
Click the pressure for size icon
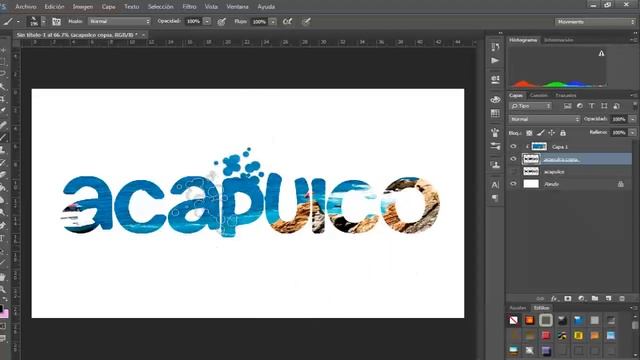pyautogui.click(x=306, y=22)
